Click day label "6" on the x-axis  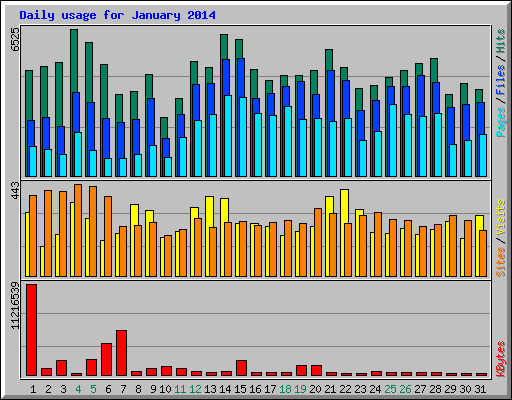(x=108, y=389)
